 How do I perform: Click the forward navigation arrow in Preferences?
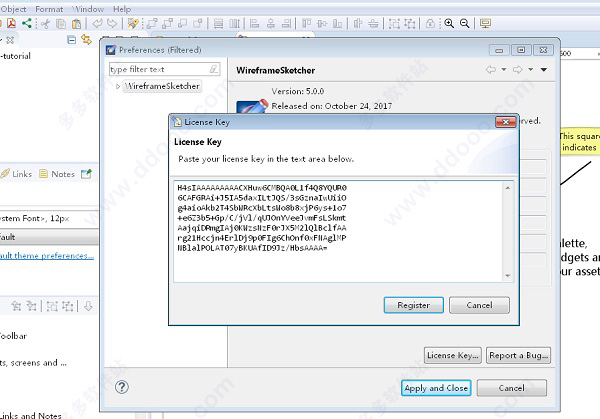click(x=518, y=69)
